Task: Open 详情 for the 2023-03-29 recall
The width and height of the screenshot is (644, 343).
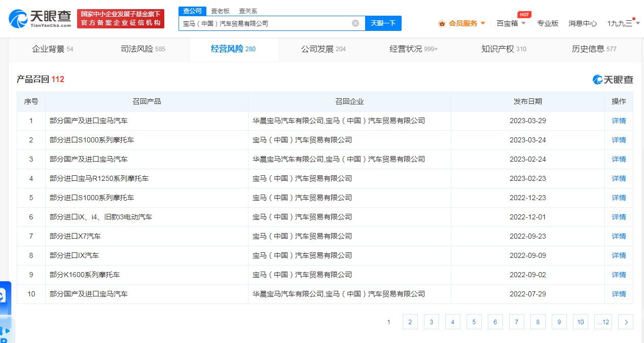Action: 619,121
